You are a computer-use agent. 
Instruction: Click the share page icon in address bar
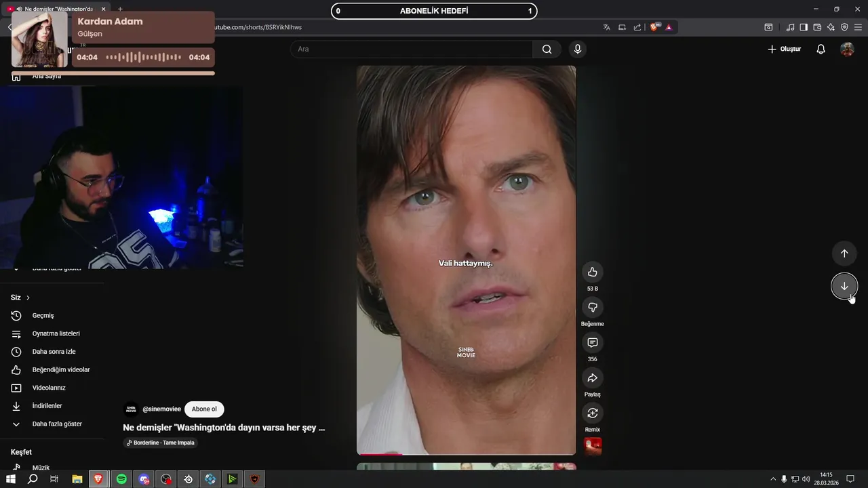coord(637,27)
